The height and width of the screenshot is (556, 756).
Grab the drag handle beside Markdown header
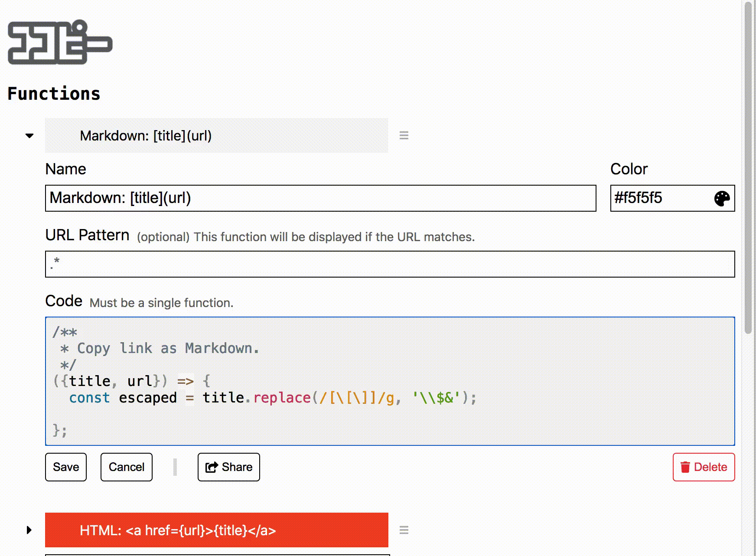pos(404,135)
